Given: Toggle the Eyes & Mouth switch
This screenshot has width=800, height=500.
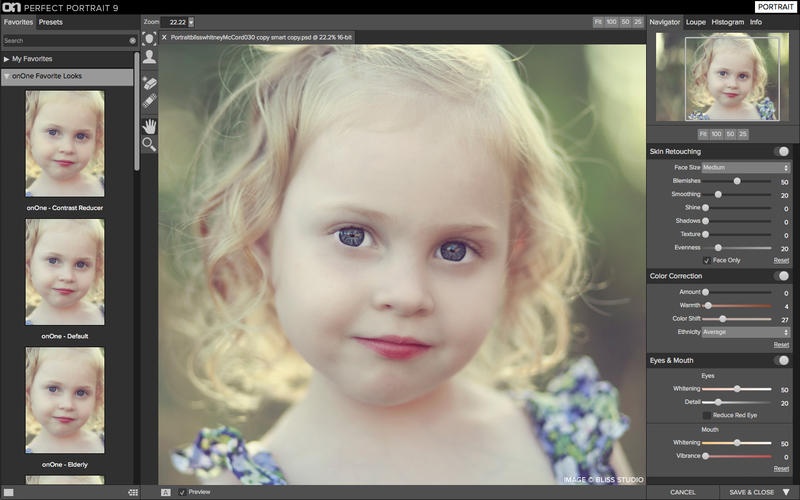Looking at the screenshot, I should 781,360.
